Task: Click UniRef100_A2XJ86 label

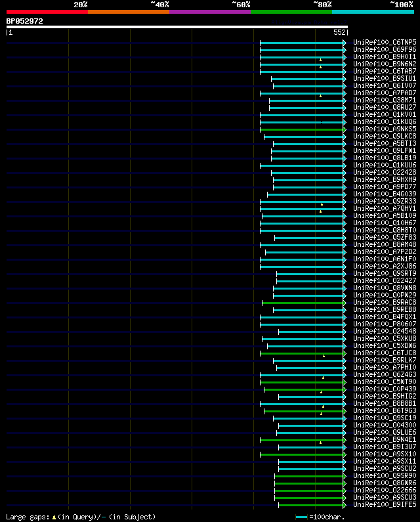Action: [385, 267]
